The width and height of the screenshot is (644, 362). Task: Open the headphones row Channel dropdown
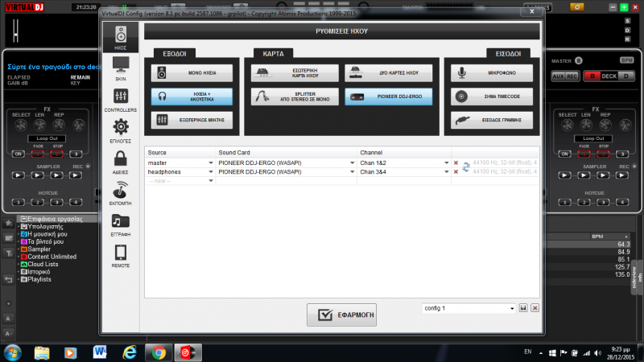pyautogui.click(x=446, y=172)
